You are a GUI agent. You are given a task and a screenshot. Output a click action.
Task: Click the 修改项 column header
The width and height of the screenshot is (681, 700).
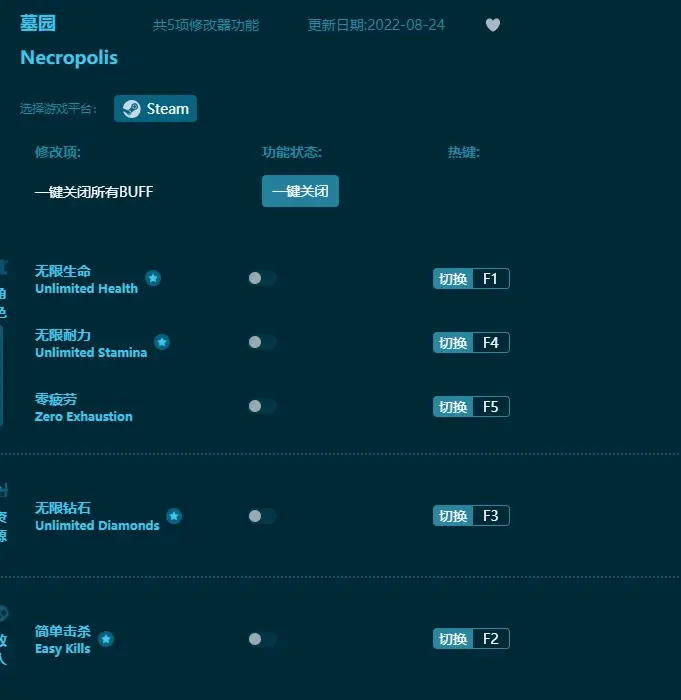pyautogui.click(x=58, y=152)
